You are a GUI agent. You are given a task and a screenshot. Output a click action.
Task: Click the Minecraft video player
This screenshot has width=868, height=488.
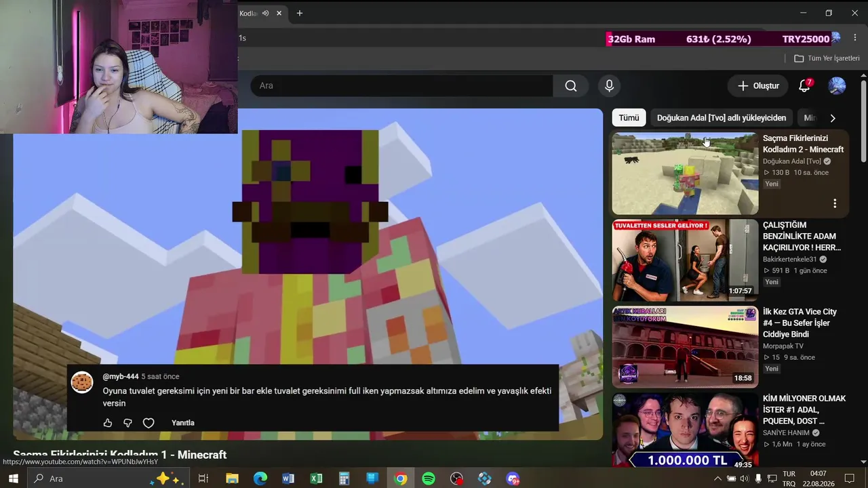coord(308,274)
